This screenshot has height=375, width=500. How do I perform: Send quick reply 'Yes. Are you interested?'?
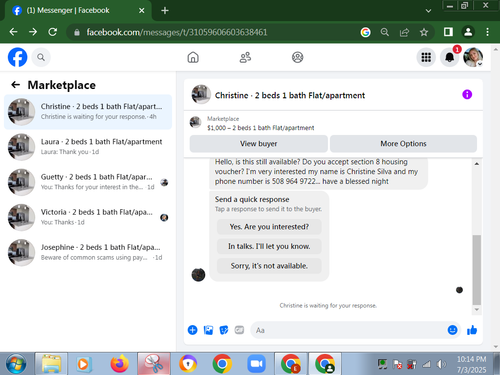click(x=269, y=227)
